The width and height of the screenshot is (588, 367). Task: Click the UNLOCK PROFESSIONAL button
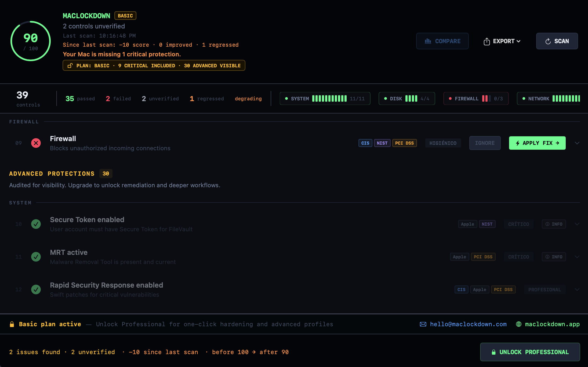(x=530, y=352)
